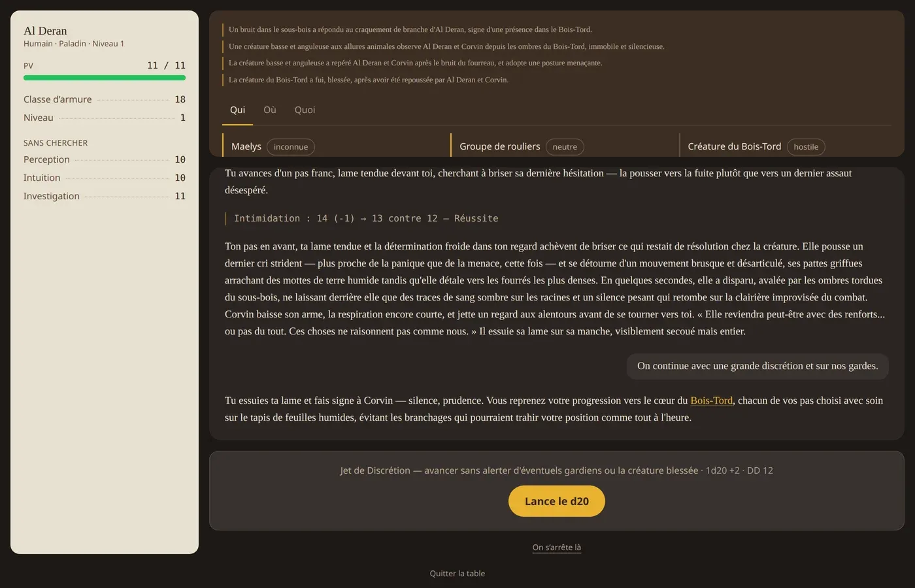Image resolution: width=915 pixels, height=588 pixels.
Task: Click the neutre badge
Action: (565, 147)
